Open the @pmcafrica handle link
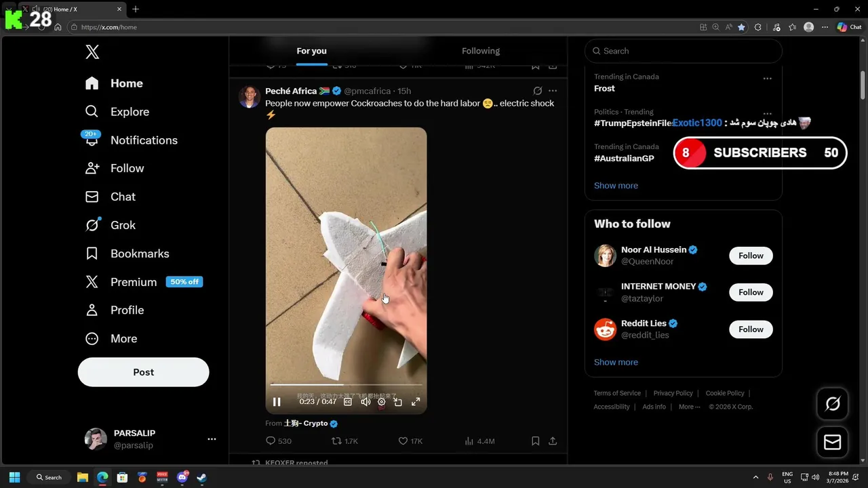This screenshot has width=868, height=488. [x=367, y=91]
